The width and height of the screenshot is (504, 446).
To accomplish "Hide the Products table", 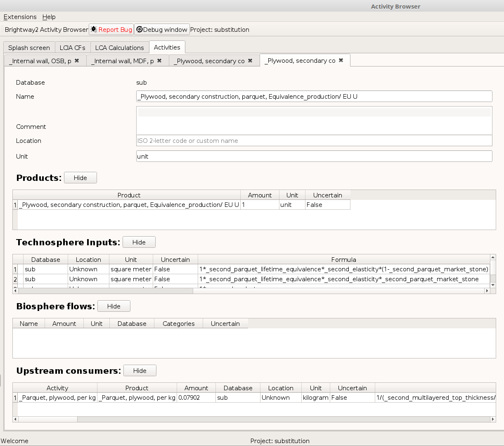I will [x=80, y=178].
